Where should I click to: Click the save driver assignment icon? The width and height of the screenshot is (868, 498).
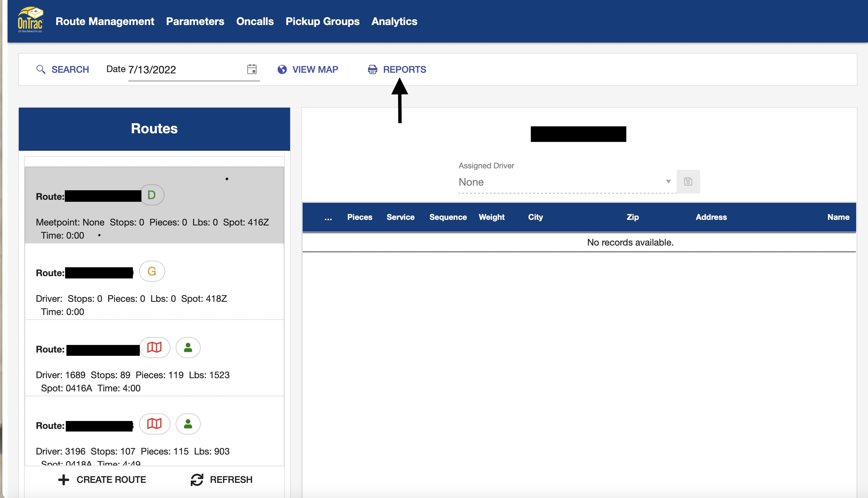pyautogui.click(x=688, y=182)
